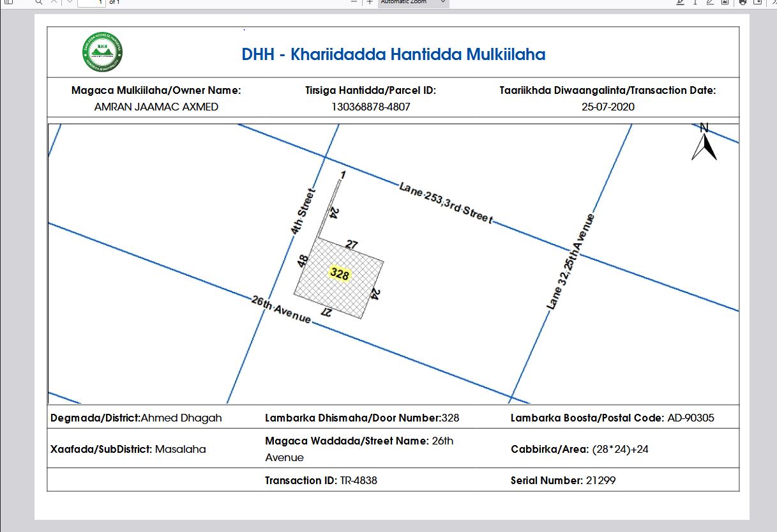The image size is (777, 532).
Task: Focus the page number field
Action: tap(91, 3)
